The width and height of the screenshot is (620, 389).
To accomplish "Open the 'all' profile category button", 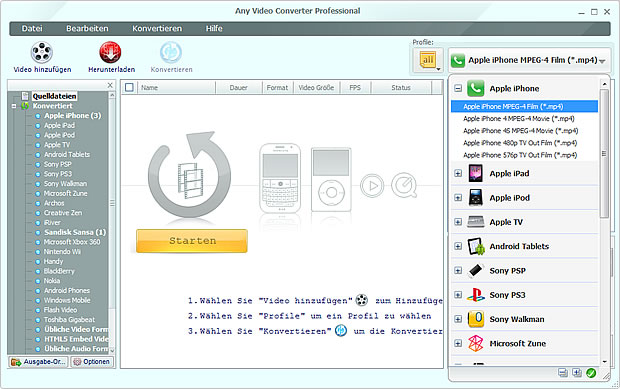I will tap(428, 60).
